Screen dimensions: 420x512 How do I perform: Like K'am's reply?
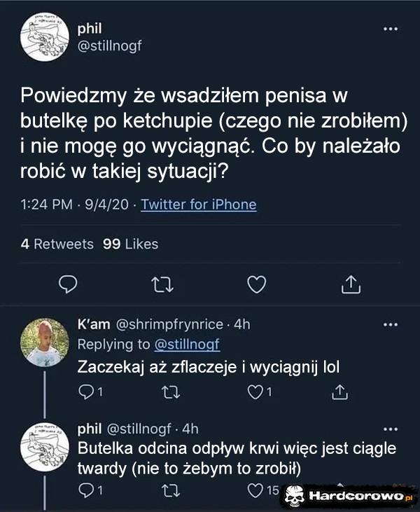tap(256, 392)
